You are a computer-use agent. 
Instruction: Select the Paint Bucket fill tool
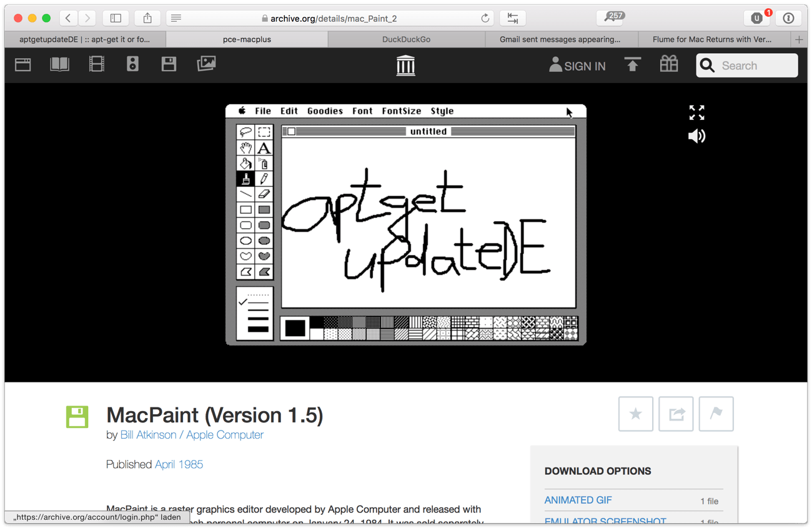245,163
